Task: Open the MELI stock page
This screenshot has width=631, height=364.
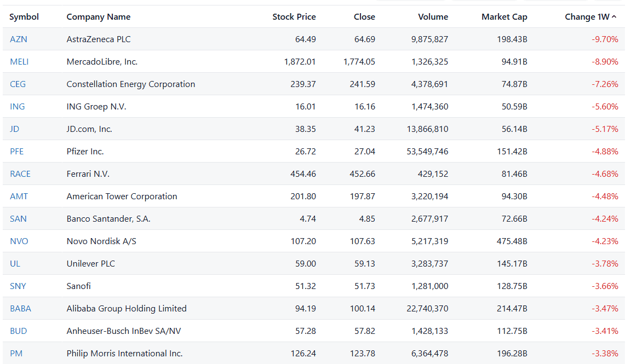Action: (19, 62)
